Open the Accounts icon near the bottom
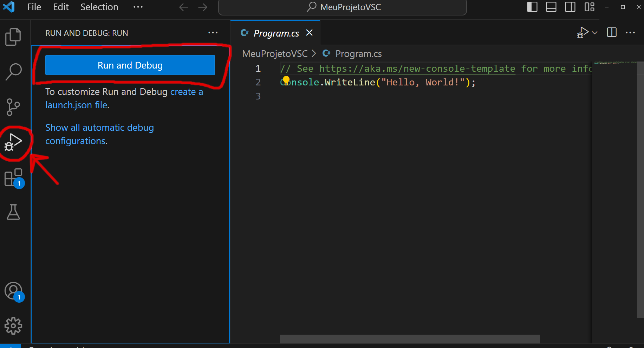 [13, 291]
